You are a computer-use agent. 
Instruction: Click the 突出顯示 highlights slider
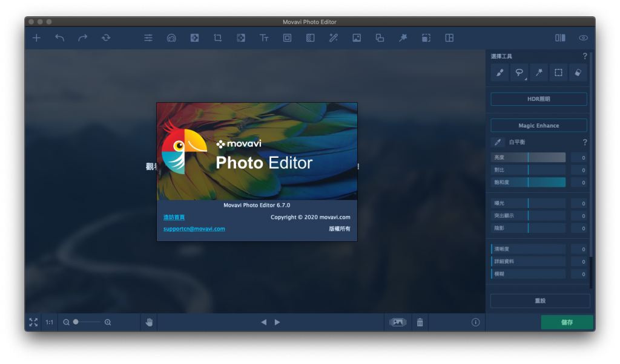[x=528, y=215]
